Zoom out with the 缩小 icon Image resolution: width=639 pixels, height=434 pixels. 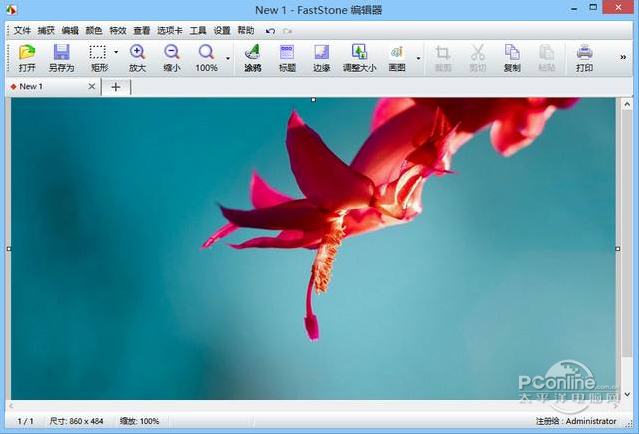click(x=172, y=58)
